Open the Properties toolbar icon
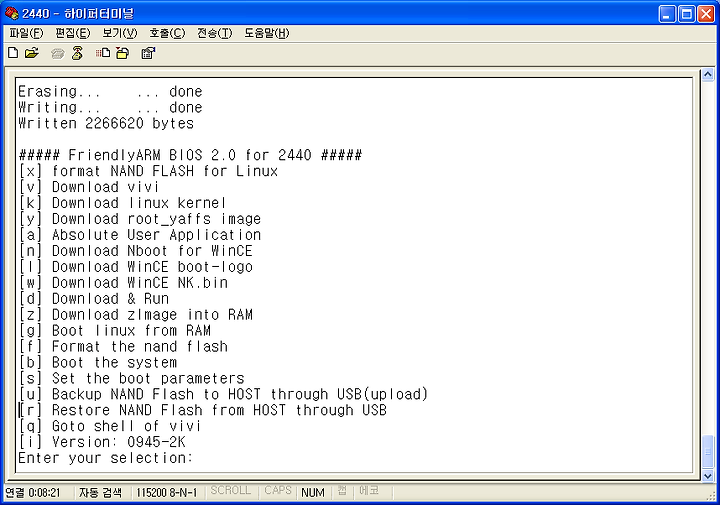This screenshot has width=720, height=505. click(148, 53)
